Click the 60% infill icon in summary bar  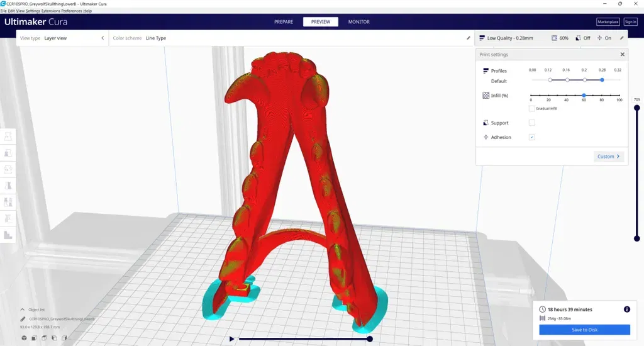coord(554,38)
